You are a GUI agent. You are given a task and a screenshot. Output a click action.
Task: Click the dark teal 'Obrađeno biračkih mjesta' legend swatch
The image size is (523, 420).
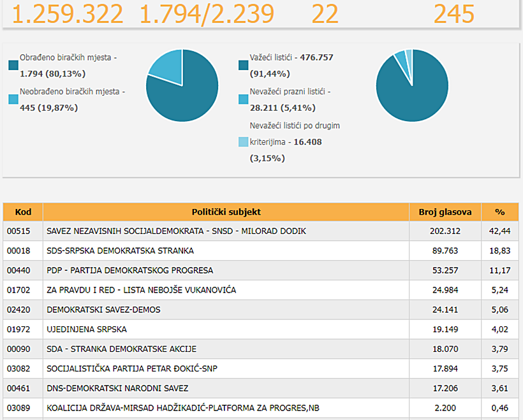(13, 66)
